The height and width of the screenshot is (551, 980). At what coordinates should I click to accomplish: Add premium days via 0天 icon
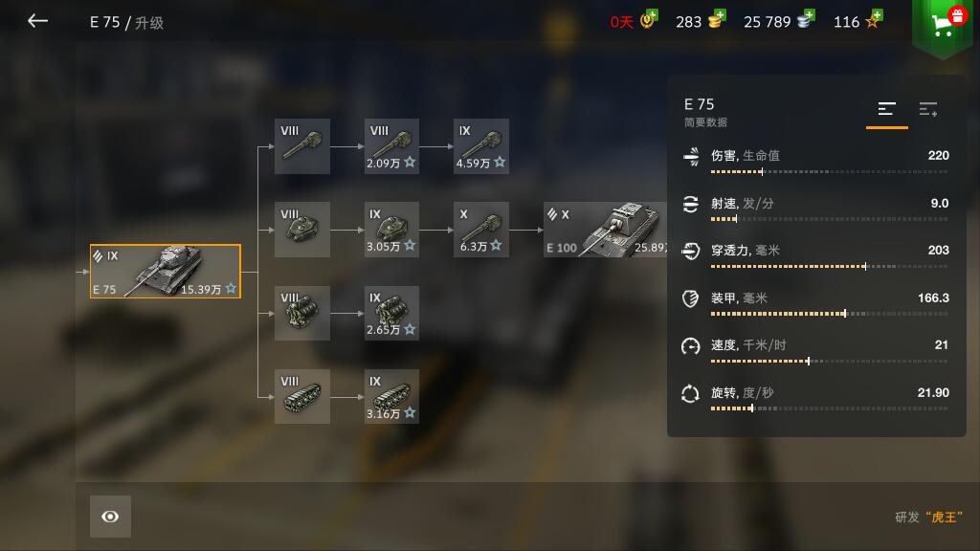pyautogui.click(x=650, y=19)
